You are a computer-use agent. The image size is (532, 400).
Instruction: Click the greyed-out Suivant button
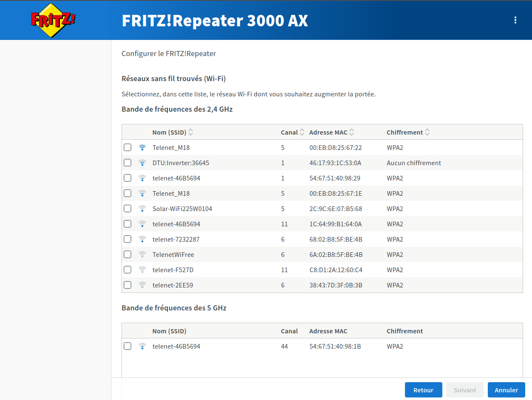click(x=465, y=390)
